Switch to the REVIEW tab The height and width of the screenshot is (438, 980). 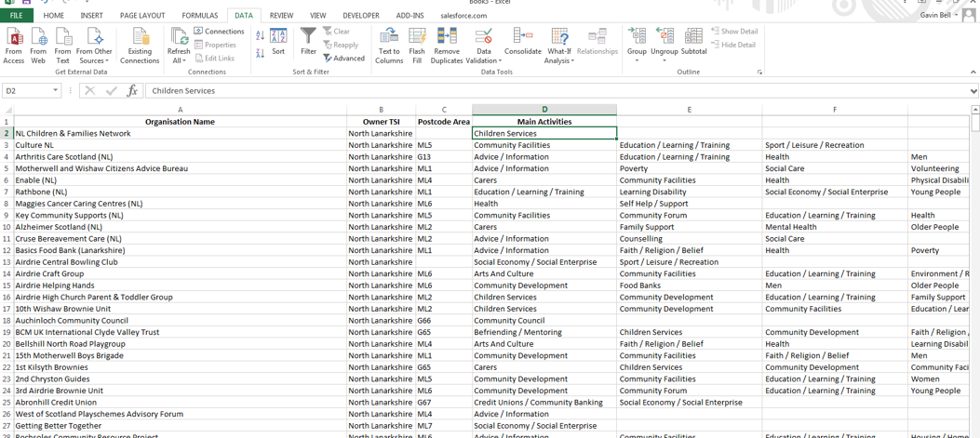click(282, 16)
